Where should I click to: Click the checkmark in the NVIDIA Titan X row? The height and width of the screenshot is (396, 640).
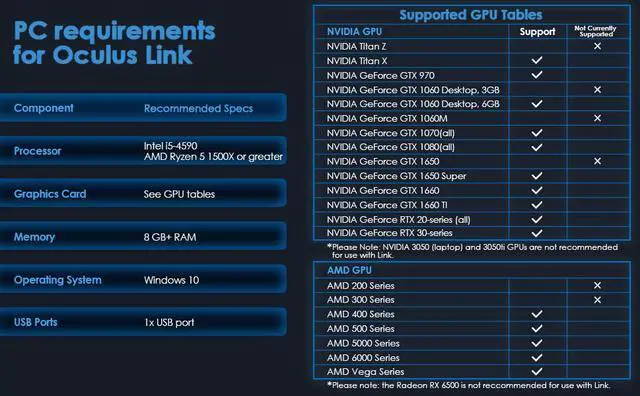click(x=537, y=60)
